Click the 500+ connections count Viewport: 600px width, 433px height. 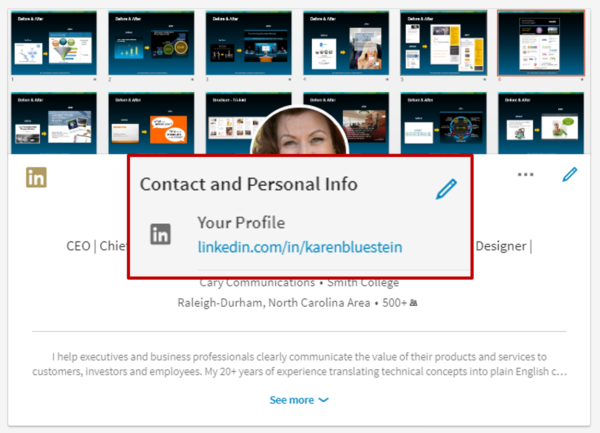(394, 303)
